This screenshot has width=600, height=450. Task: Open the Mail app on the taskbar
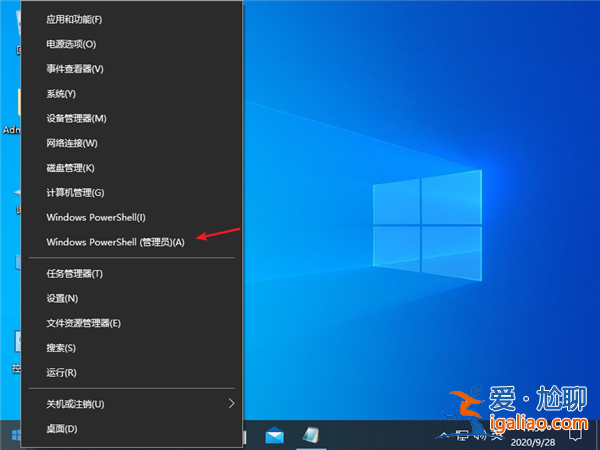tap(274, 435)
